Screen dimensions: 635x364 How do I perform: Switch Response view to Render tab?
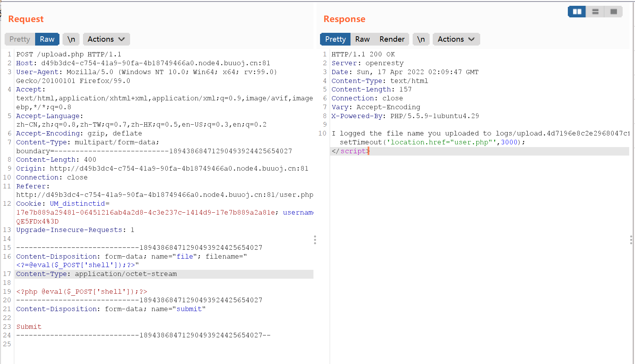pyautogui.click(x=392, y=39)
